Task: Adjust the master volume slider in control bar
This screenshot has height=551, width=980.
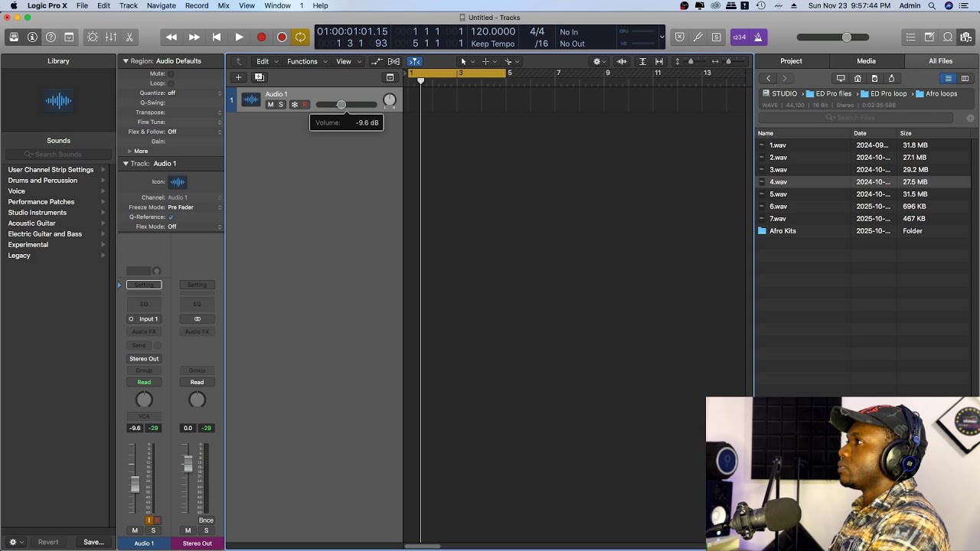Action: pos(833,37)
